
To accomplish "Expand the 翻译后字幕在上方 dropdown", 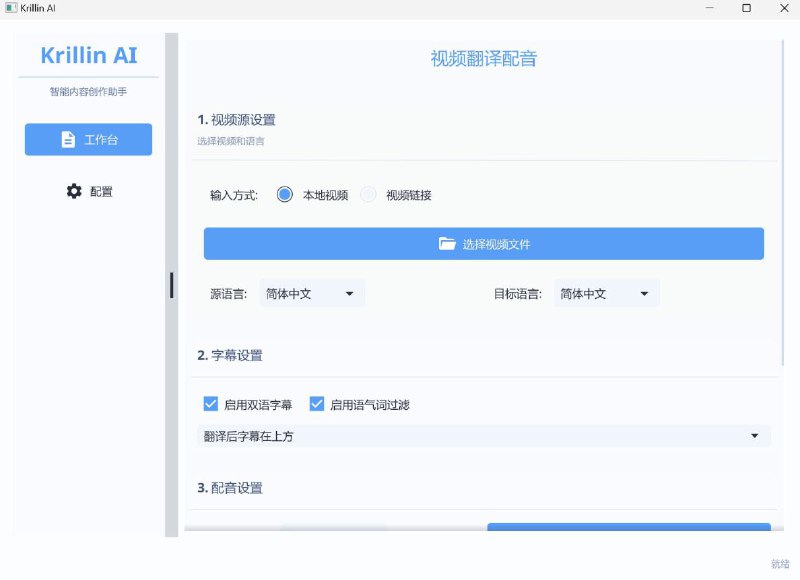I will click(483, 436).
